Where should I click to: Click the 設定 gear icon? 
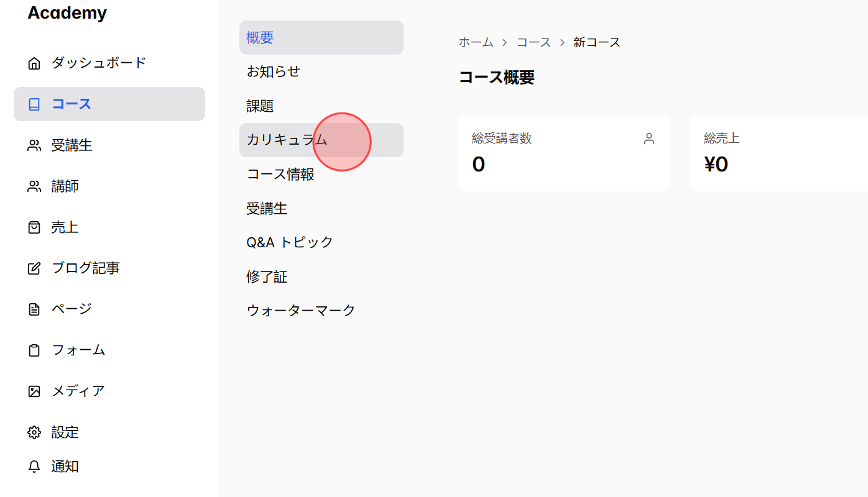[x=34, y=432]
